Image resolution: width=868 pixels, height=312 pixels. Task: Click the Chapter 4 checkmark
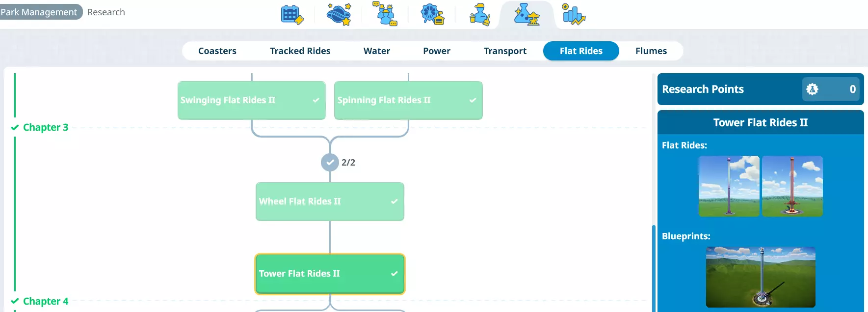coord(15,301)
